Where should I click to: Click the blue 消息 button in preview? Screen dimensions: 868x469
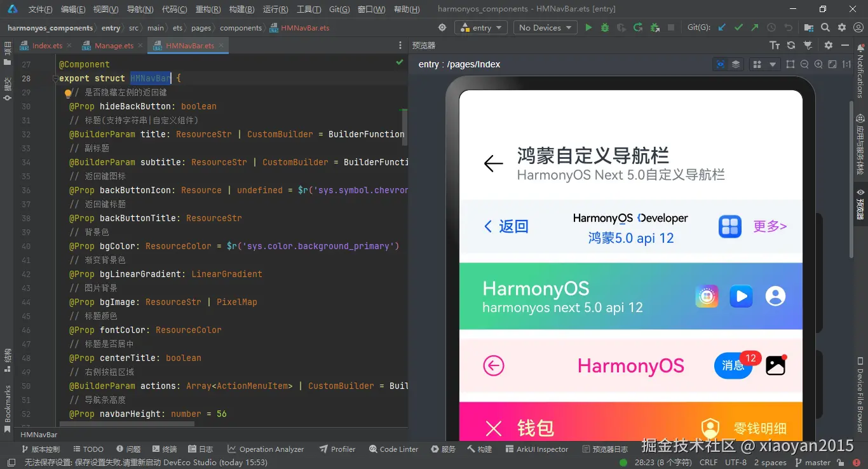(x=733, y=365)
